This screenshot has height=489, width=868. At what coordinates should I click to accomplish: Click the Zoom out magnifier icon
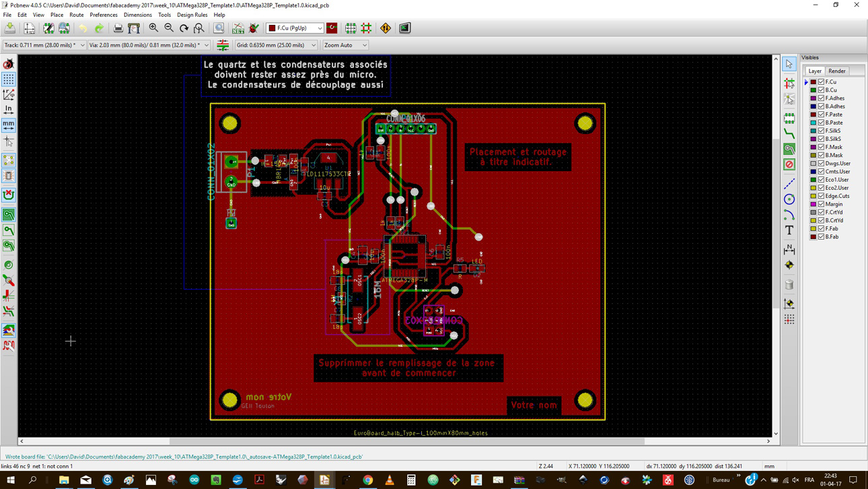click(x=169, y=28)
